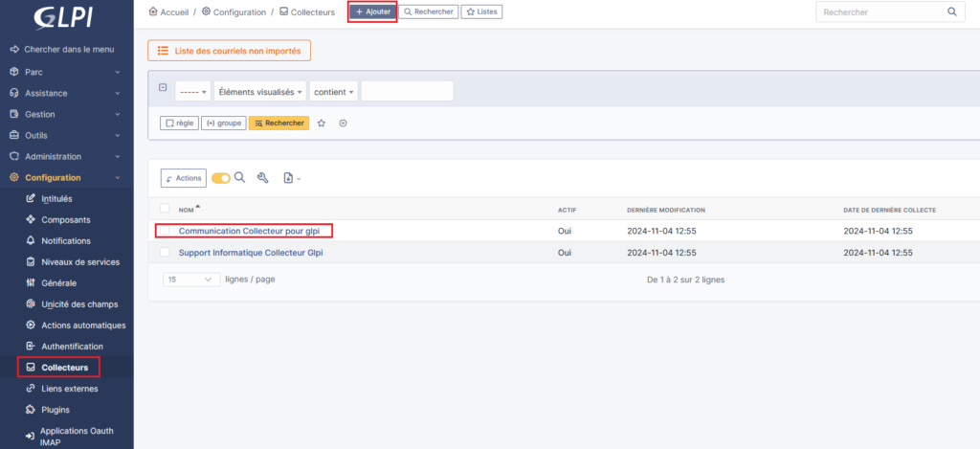Open the Actions button
The image size is (980, 449).
point(183,178)
